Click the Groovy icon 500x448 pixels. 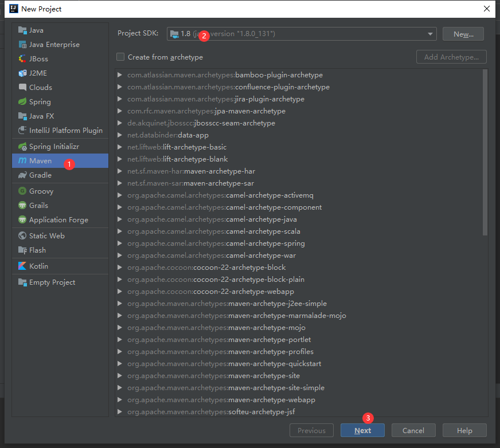(22, 191)
